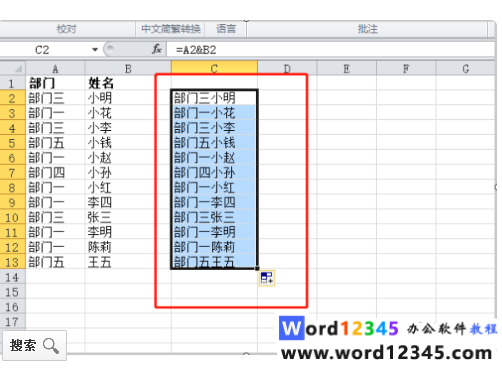Viewport: 502px width, 369px height.
Task: Click the 中文简繁转换 ribbon group label
Action: [x=171, y=29]
